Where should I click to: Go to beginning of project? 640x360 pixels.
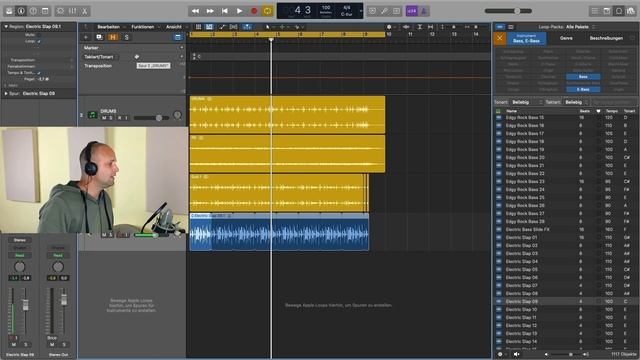point(225,11)
